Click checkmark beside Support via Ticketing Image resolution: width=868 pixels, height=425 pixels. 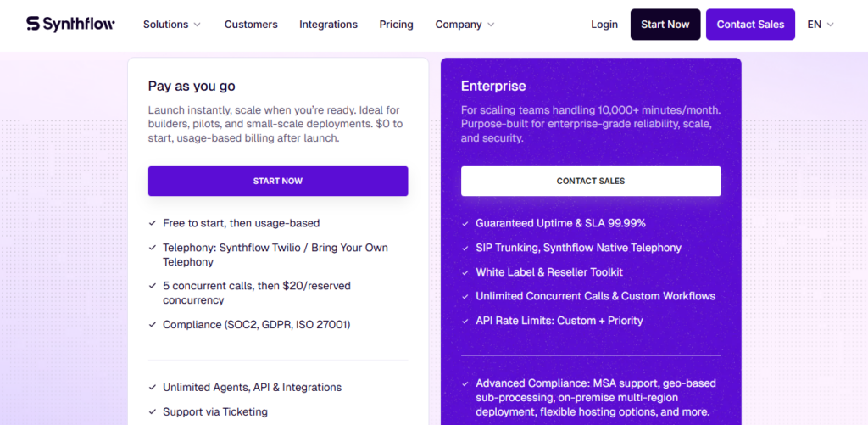(x=153, y=411)
